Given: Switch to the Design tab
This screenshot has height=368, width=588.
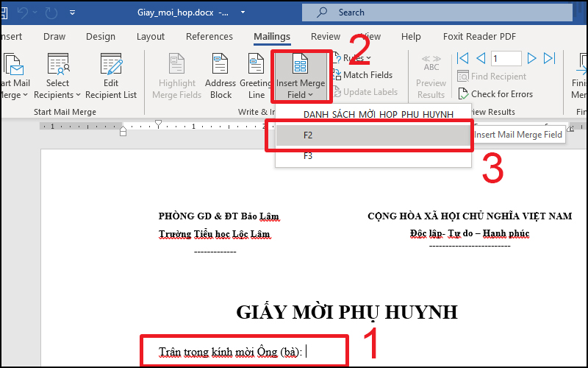Looking at the screenshot, I should [x=101, y=36].
